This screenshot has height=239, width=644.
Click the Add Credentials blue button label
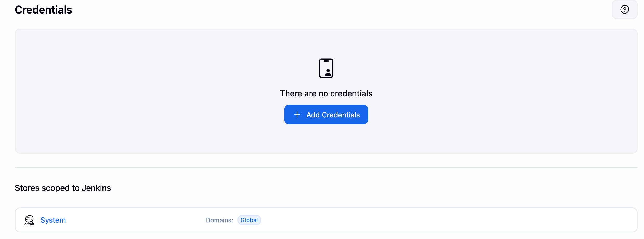coord(333,115)
